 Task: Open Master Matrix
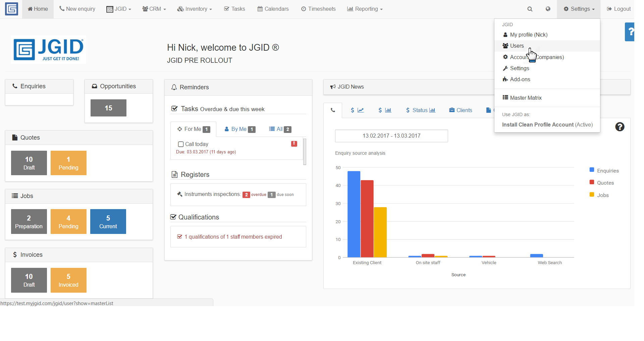[x=547, y=98]
